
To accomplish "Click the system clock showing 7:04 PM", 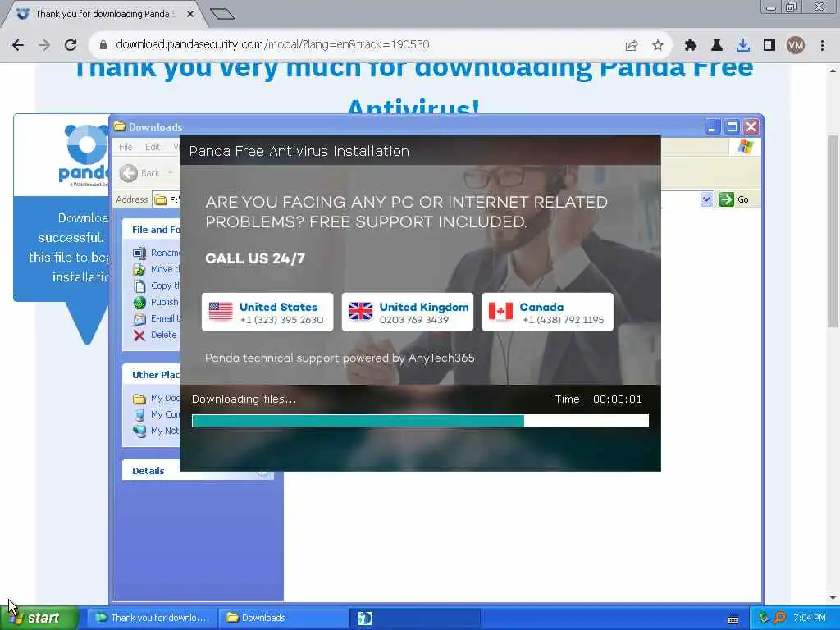I will coord(810,619).
